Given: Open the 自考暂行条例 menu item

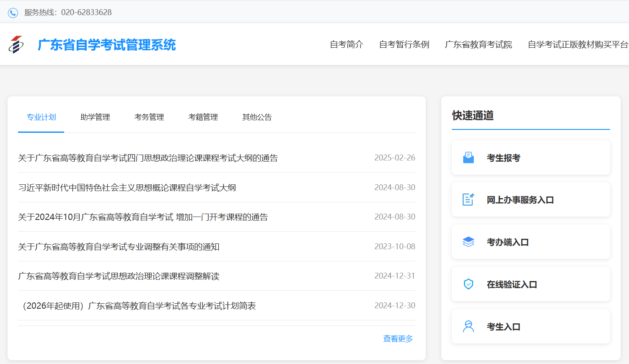Looking at the screenshot, I should (404, 44).
